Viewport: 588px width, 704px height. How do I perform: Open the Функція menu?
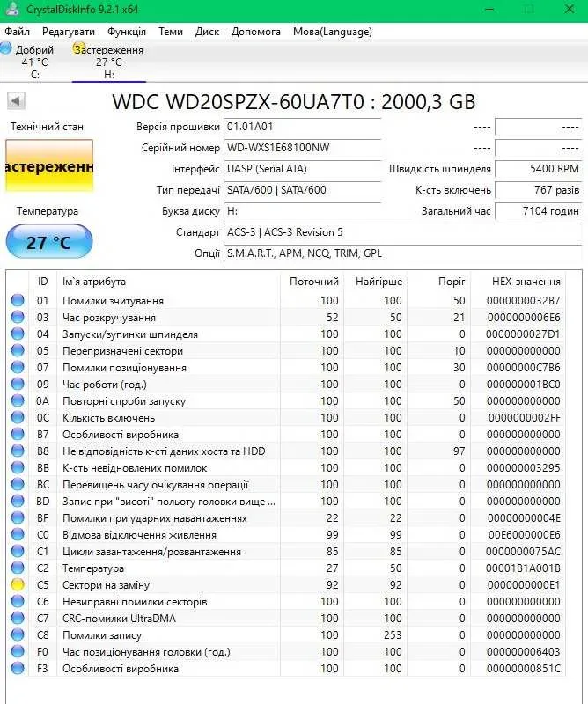[127, 32]
